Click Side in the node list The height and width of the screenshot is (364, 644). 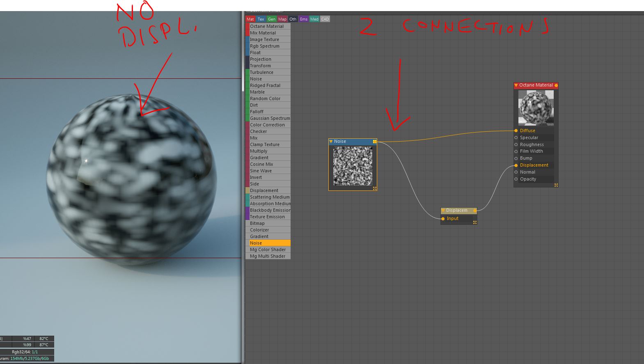(x=268, y=184)
